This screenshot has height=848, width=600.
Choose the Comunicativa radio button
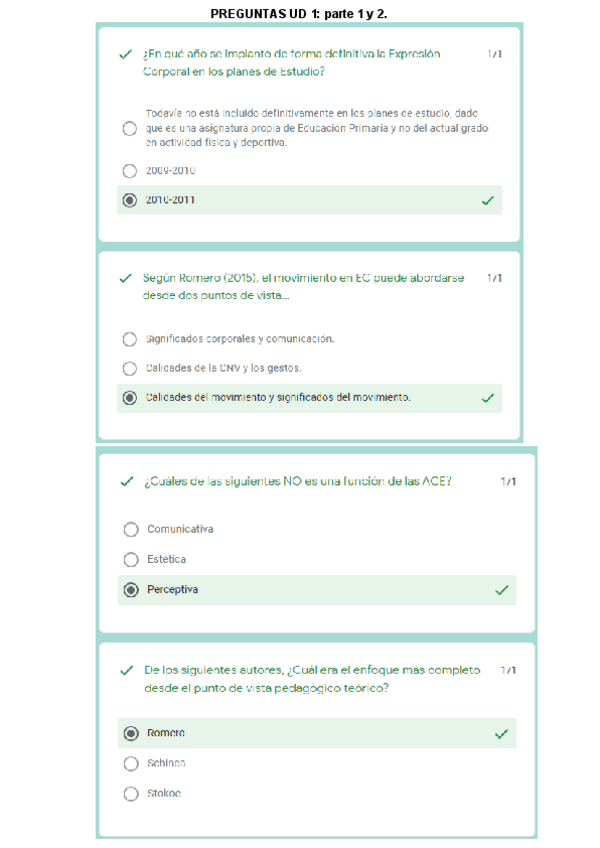131,529
